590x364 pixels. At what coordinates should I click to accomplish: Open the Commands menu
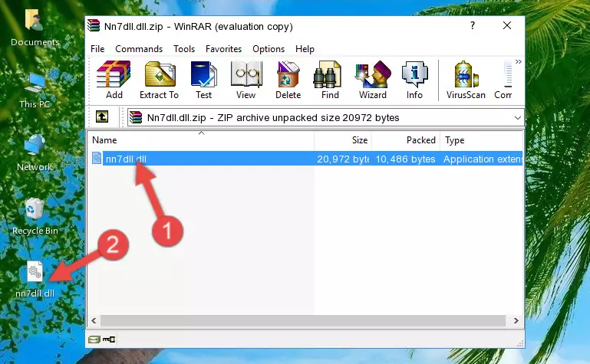139,49
